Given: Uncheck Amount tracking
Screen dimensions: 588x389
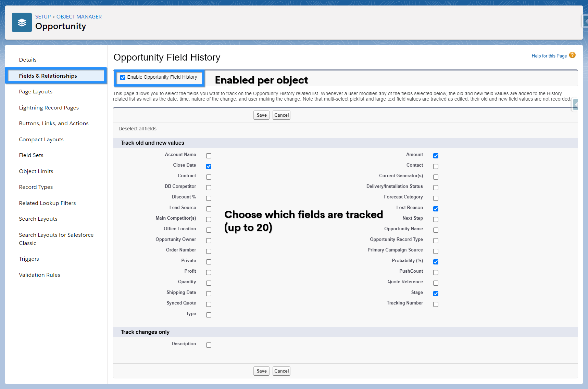Looking at the screenshot, I should (436, 156).
